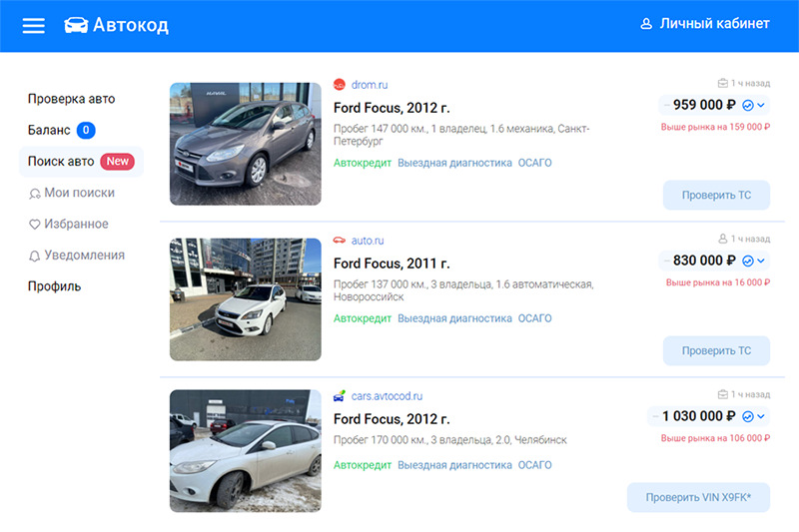Open the hamburger menu
The height and width of the screenshot is (532, 799).
click(x=34, y=25)
